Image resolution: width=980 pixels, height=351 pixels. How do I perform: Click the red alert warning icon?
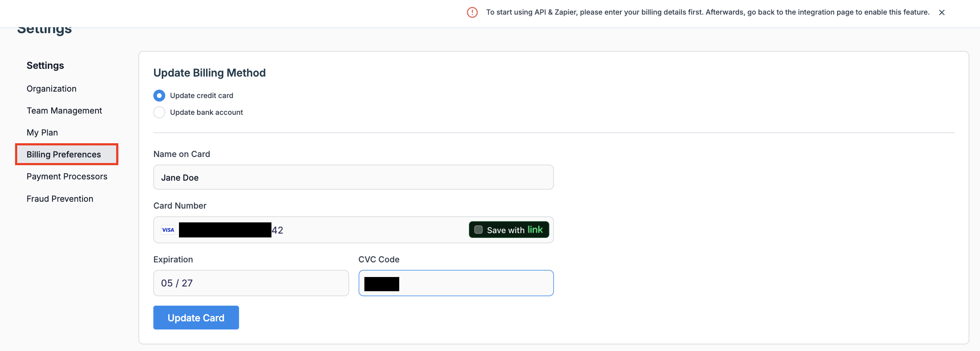472,12
